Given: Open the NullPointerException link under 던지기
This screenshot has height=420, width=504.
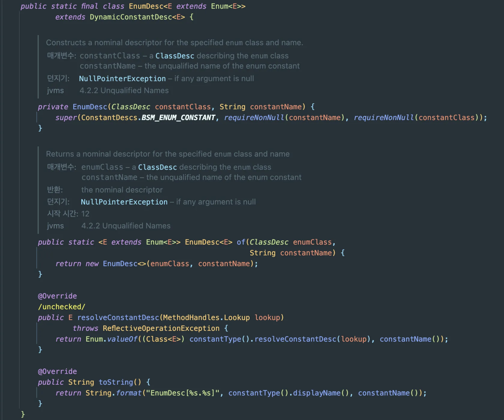Looking at the screenshot, I should [x=123, y=78].
